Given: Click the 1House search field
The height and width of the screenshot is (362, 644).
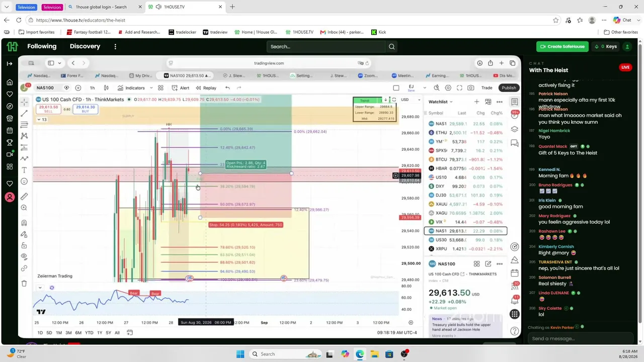Looking at the screenshot, I should point(326,47).
